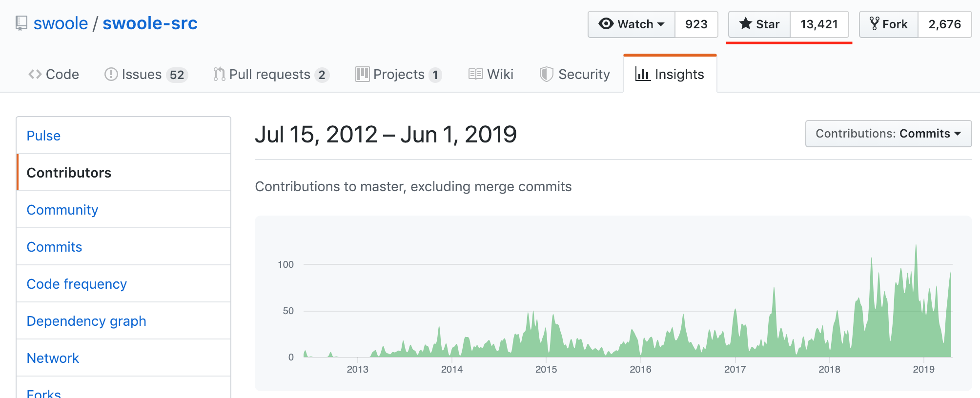
Task: Go to the Projects tab
Action: pos(399,74)
